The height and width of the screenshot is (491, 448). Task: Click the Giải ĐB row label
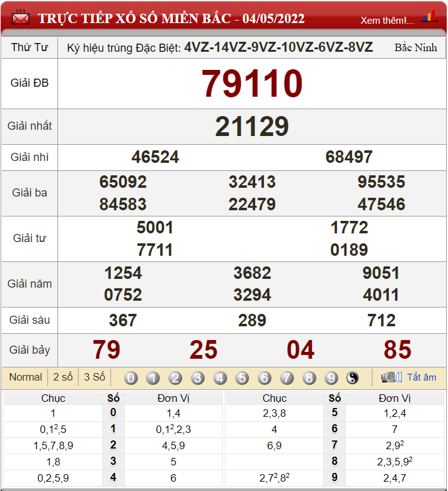point(29,84)
